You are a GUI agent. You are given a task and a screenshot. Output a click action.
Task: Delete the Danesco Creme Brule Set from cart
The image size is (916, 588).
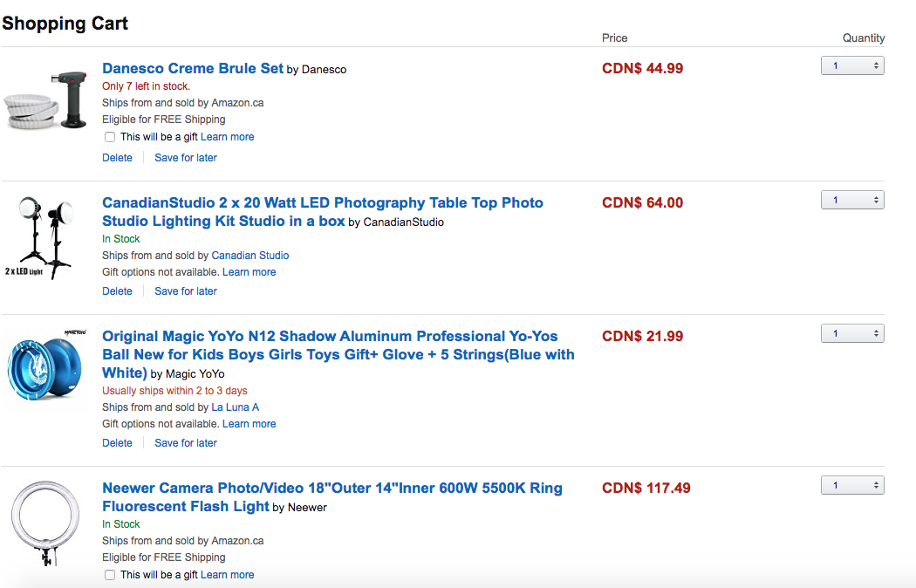click(117, 158)
